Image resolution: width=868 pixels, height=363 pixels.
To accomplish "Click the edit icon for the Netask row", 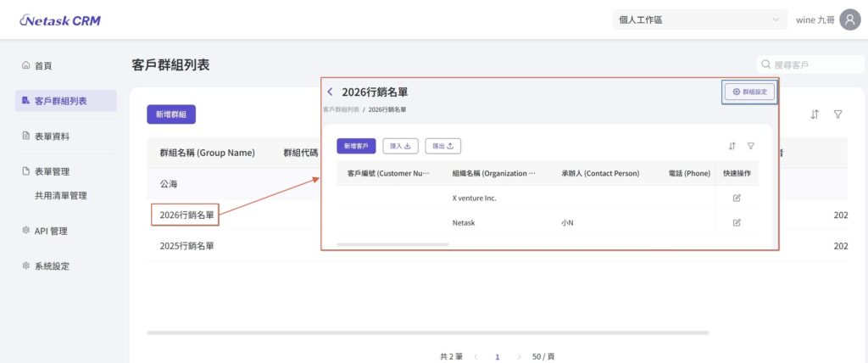I will point(736,222).
